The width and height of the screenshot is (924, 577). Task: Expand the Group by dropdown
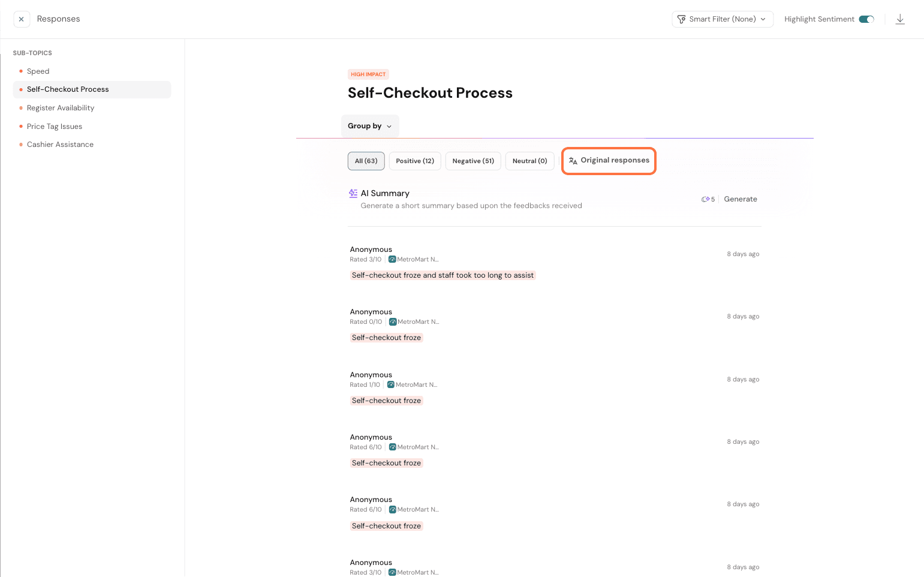(x=369, y=126)
